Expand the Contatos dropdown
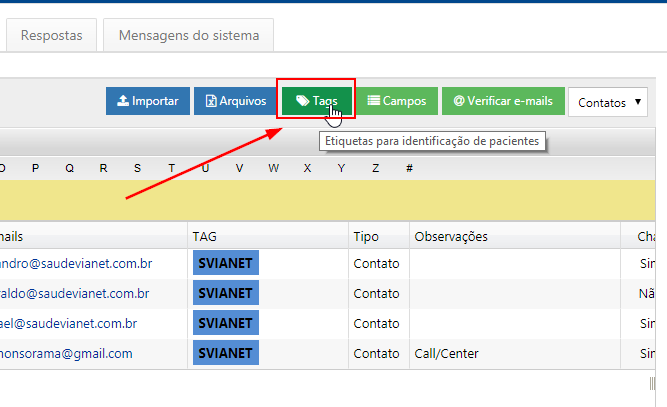The width and height of the screenshot is (667, 407). tap(608, 102)
